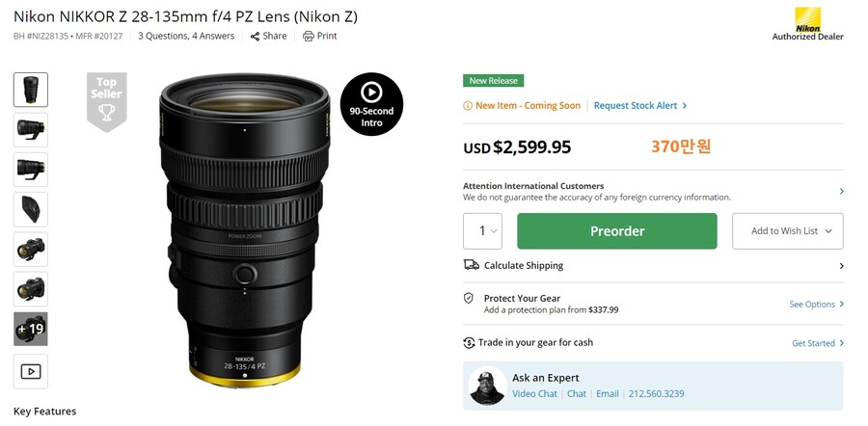
Task: Click the Print icon
Action: click(309, 37)
